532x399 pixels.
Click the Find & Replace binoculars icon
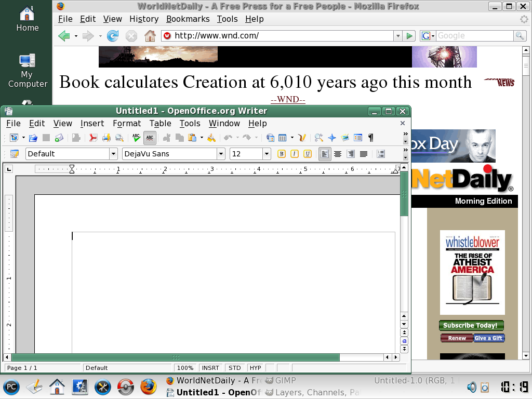pyautogui.click(x=319, y=138)
